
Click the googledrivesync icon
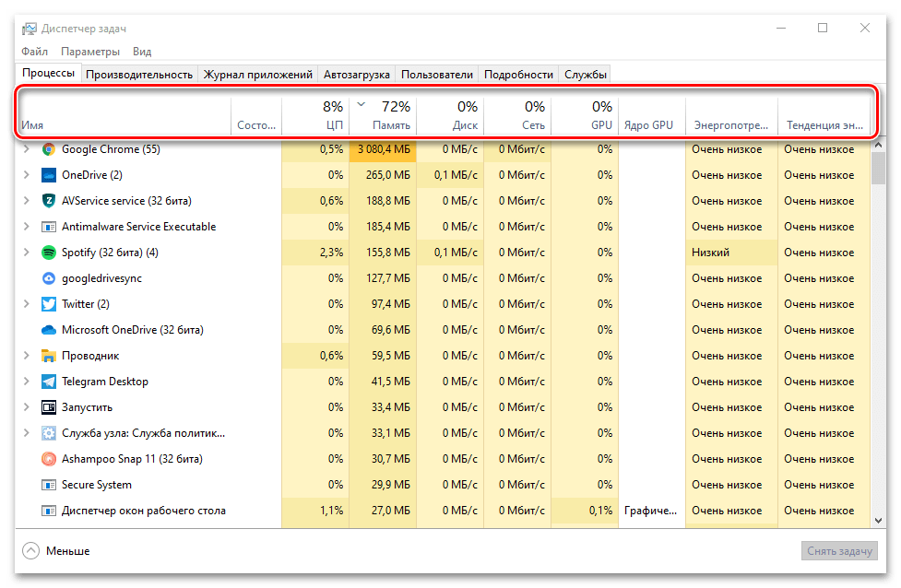click(x=49, y=278)
